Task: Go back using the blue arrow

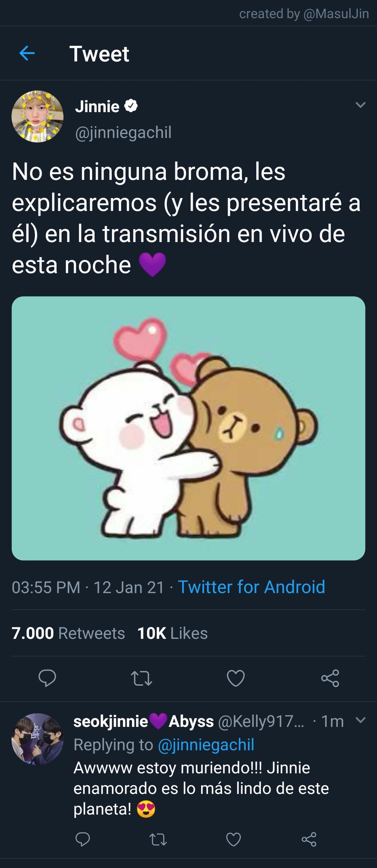Action: click(x=27, y=53)
